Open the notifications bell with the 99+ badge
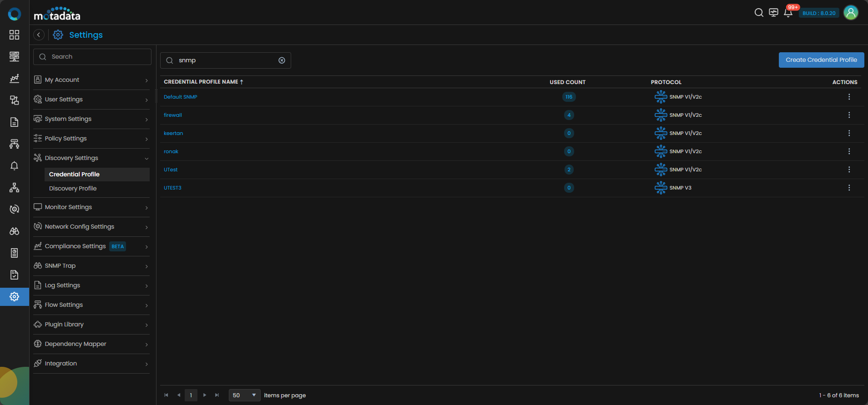 (x=788, y=13)
